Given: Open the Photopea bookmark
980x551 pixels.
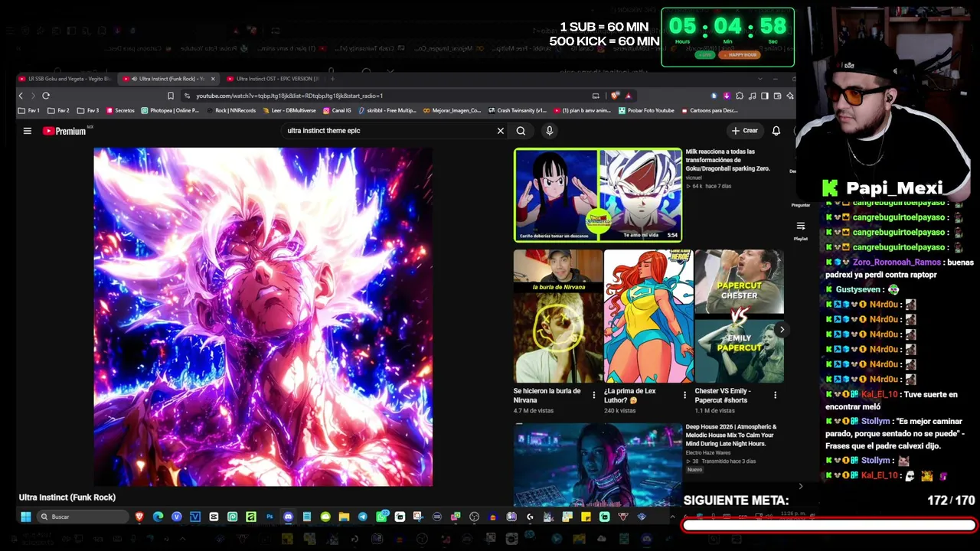Looking at the screenshot, I should 170,110.
